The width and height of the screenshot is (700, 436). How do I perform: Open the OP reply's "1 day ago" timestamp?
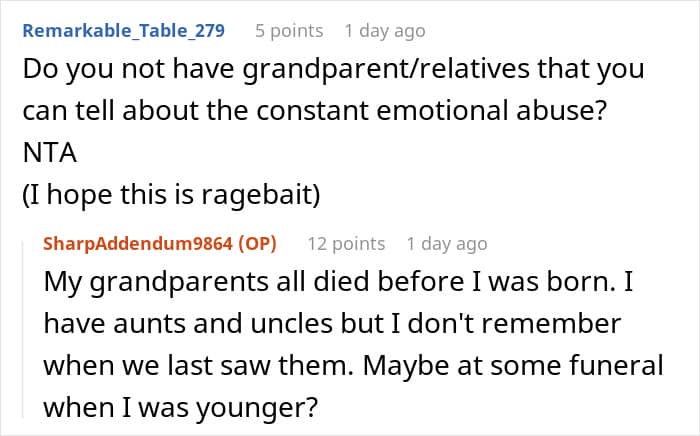coord(447,243)
